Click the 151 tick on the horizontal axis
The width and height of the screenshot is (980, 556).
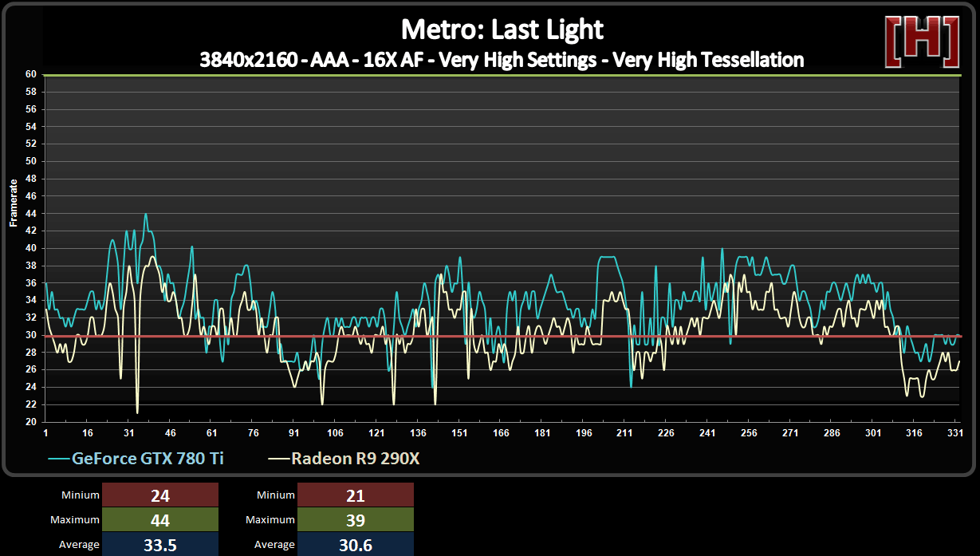(x=459, y=433)
